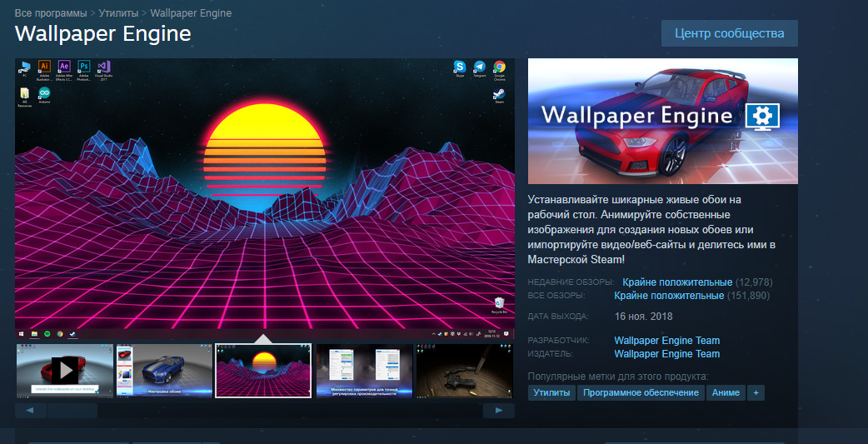
Task: Click the plus button to add tags
Action: tap(756, 392)
